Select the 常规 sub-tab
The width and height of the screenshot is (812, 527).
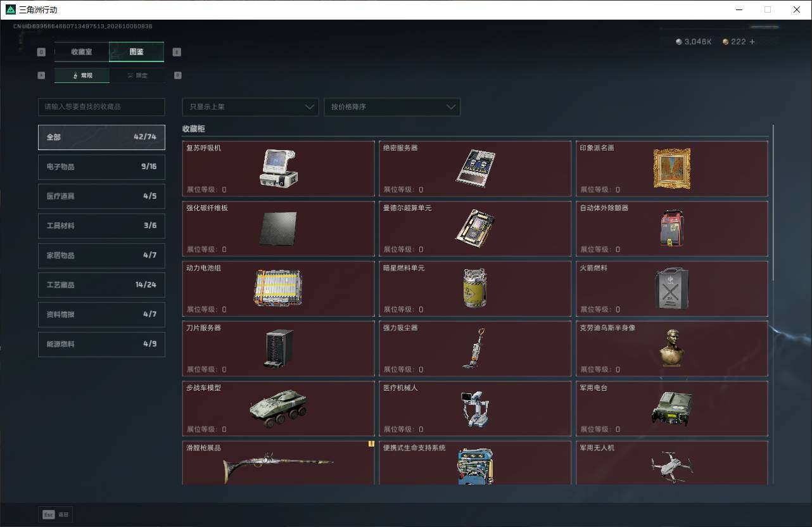(82, 75)
